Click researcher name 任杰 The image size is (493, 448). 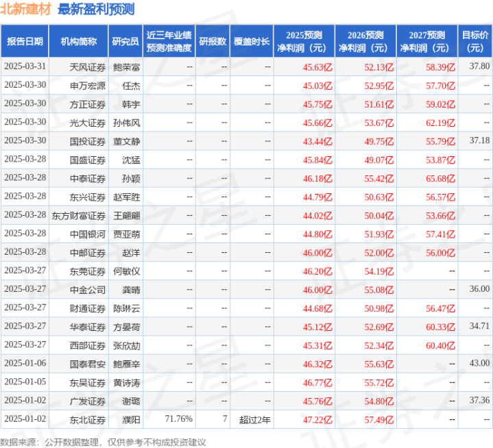[x=131, y=86]
